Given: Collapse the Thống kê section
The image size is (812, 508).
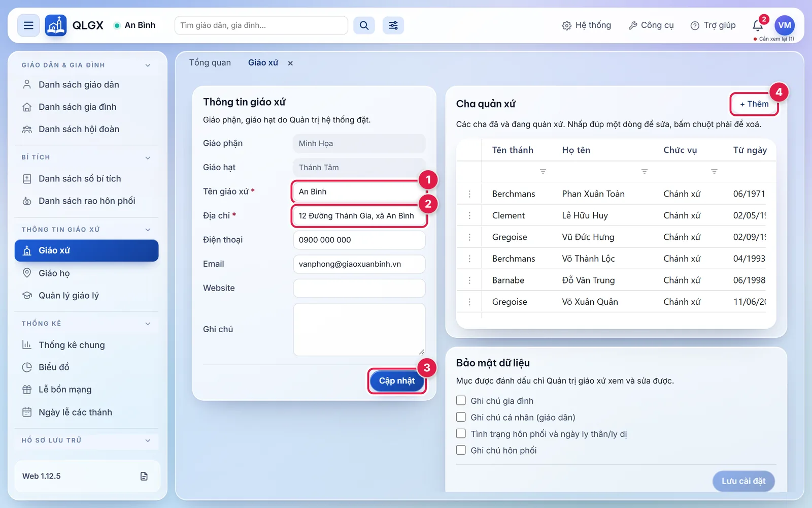Looking at the screenshot, I should click(148, 324).
